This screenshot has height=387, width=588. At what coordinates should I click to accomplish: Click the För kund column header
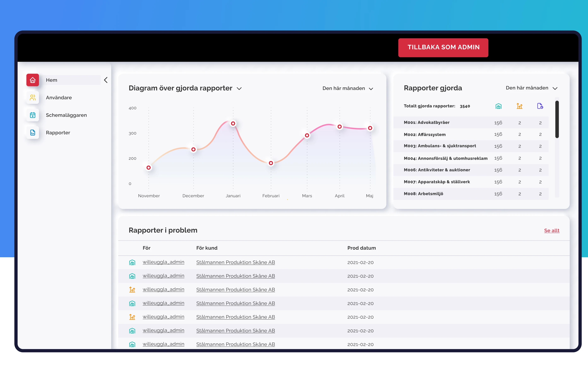[207, 248]
